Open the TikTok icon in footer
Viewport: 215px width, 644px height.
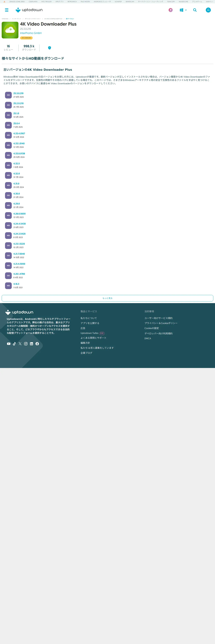(x=14, y=344)
